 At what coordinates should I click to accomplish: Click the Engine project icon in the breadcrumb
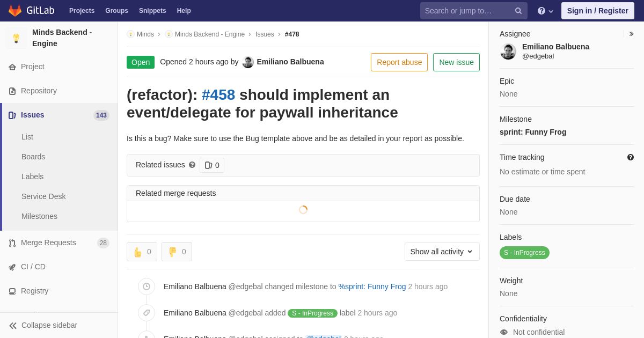pos(169,34)
